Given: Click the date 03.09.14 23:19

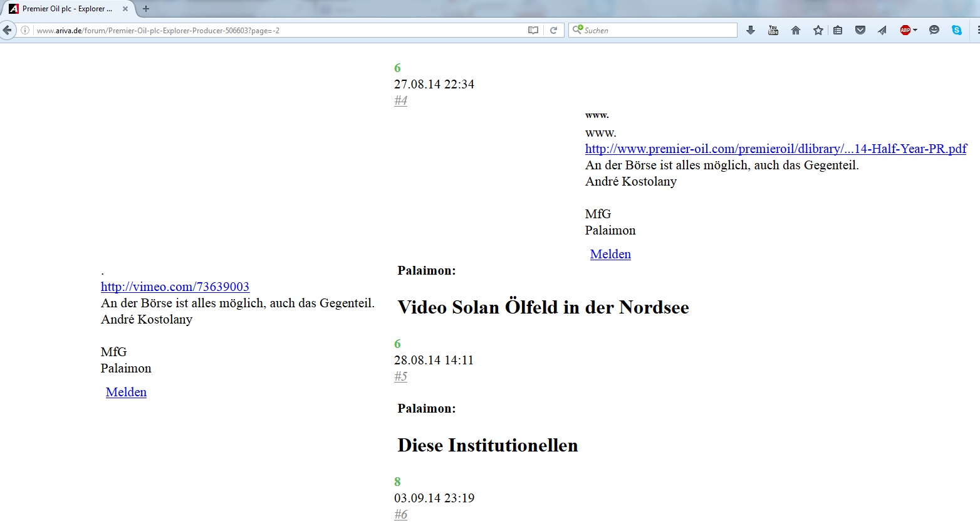Looking at the screenshot, I should pyautogui.click(x=434, y=498).
